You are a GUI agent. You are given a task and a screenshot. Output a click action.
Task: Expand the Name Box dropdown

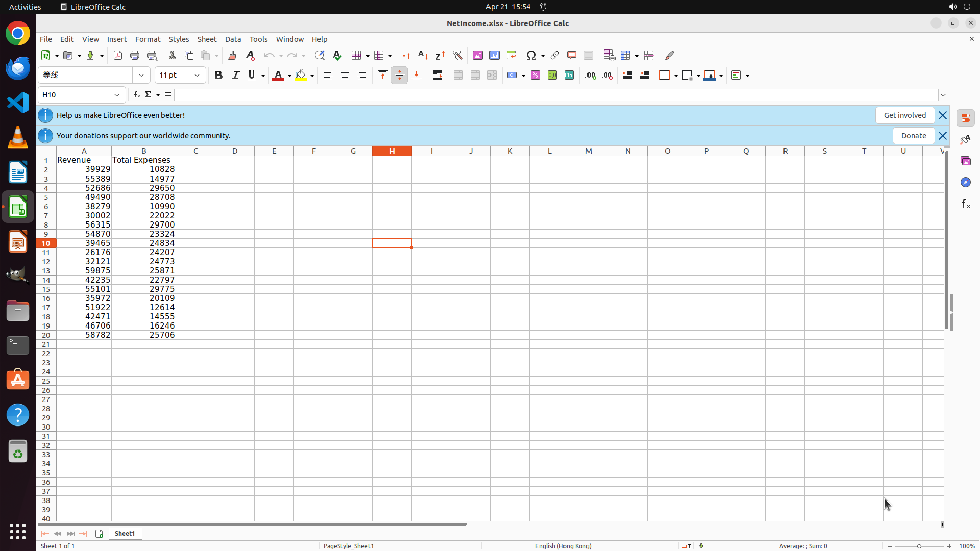point(117,95)
